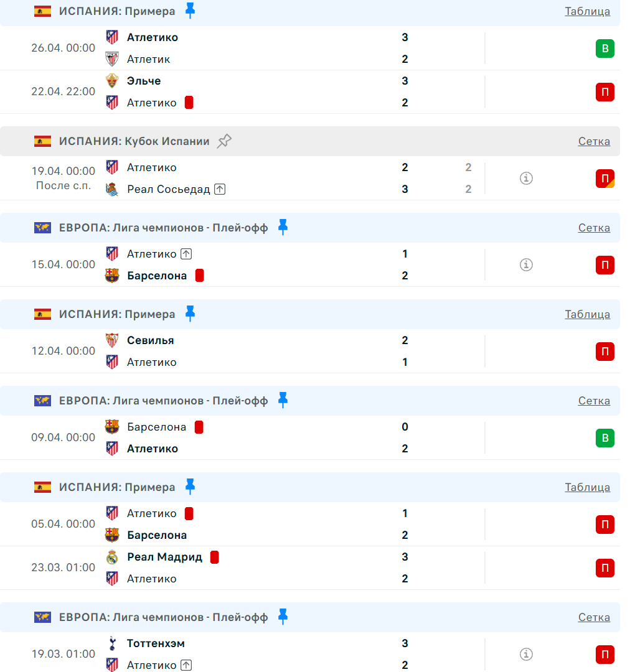Click penalty-loss badge for Кубок Испании match

click(604, 179)
